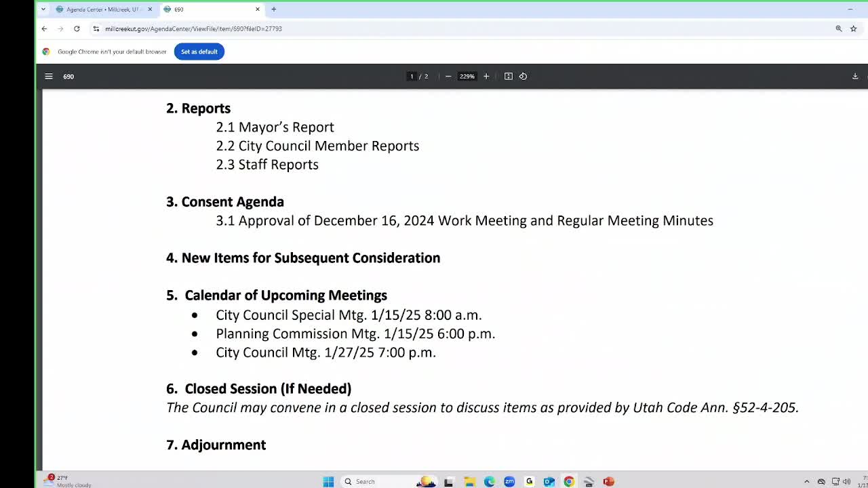Open PowerPoint from taskbar
868x488 pixels.
[x=609, y=482]
